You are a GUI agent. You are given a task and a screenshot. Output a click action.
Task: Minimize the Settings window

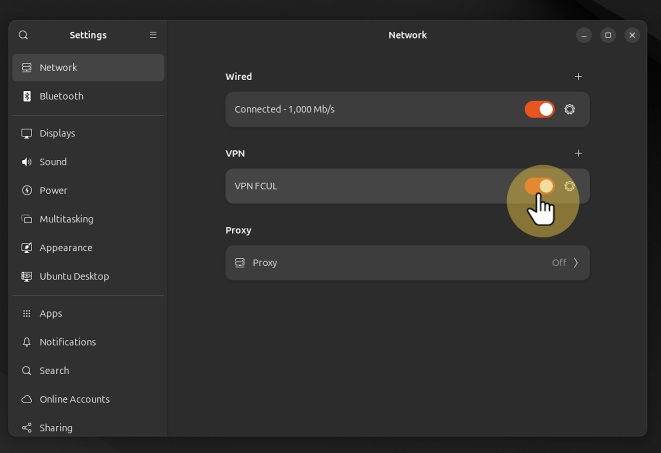(x=584, y=35)
